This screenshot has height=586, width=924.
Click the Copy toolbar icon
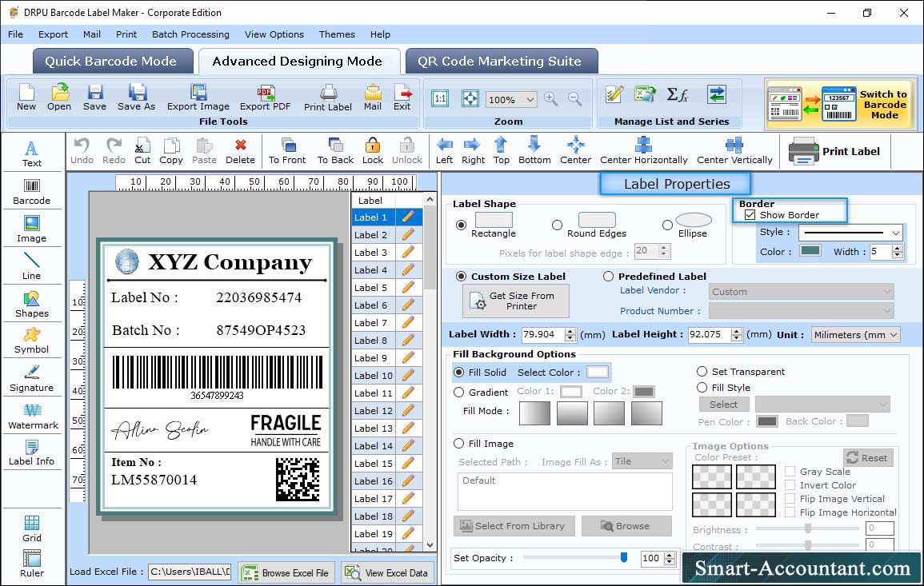(171, 151)
